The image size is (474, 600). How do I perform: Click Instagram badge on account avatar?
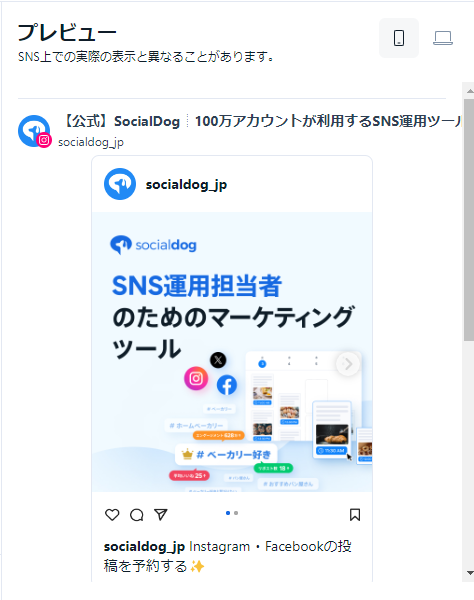pos(44,140)
